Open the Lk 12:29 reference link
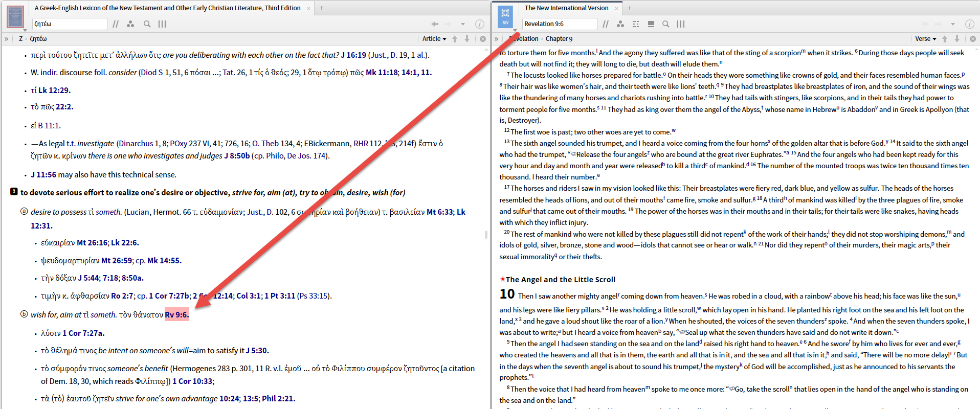This screenshot has width=980, height=409. coord(55,90)
